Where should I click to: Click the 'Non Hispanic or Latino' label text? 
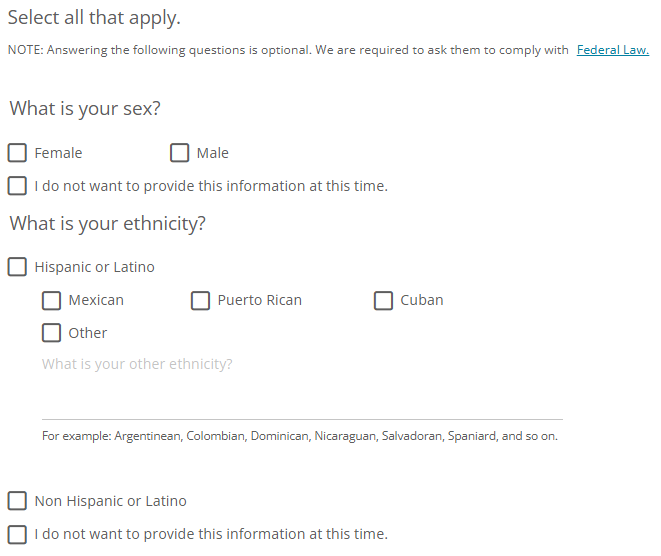point(110,501)
